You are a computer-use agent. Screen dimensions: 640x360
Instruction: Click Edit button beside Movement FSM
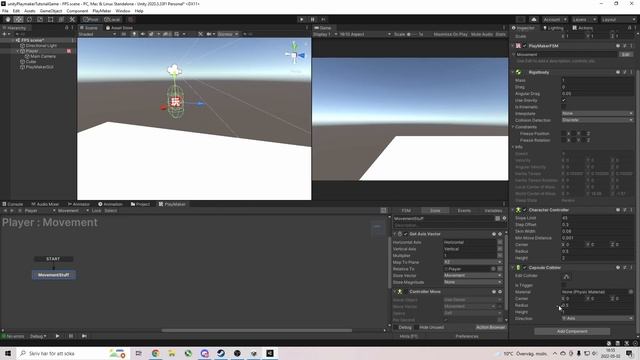point(626,54)
